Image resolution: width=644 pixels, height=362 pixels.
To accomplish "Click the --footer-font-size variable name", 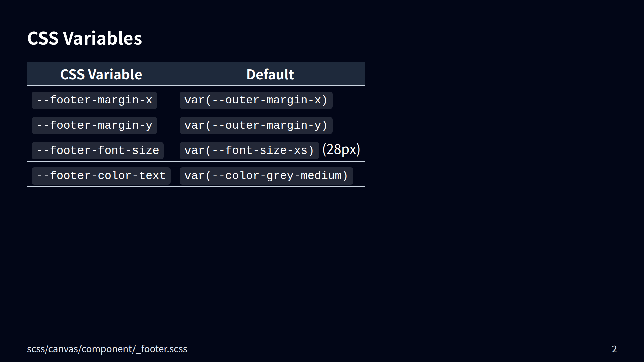I will pos(98,150).
